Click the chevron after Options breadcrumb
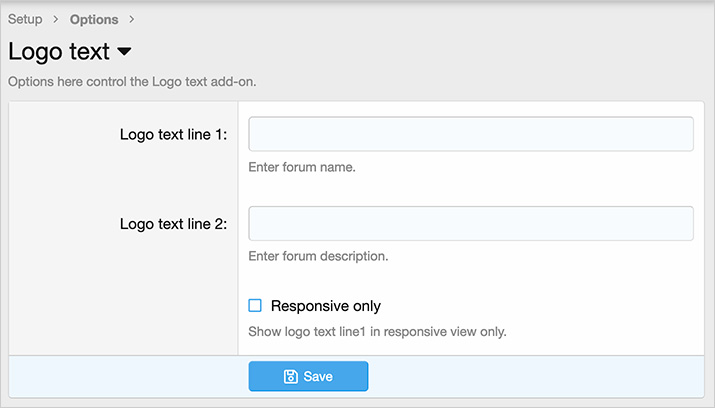Screen dimensions: 715x408 pyautogui.click(x=132, y=19)
